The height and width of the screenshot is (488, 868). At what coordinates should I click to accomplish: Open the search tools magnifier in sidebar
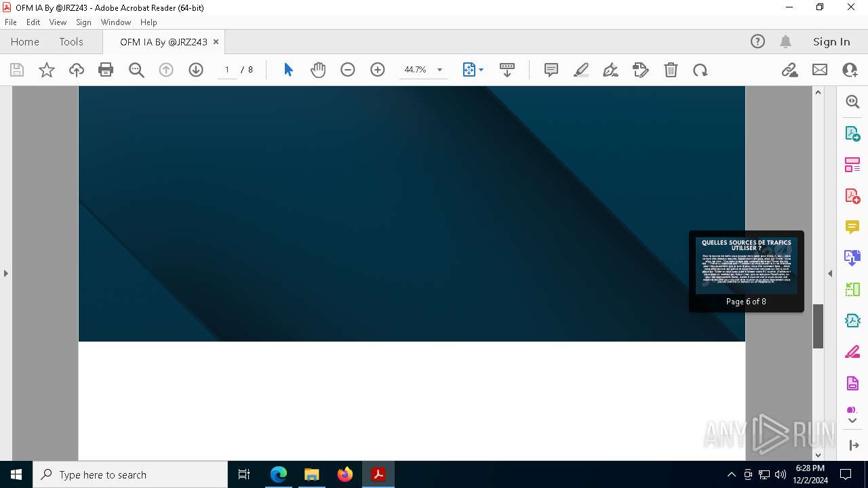852,102
